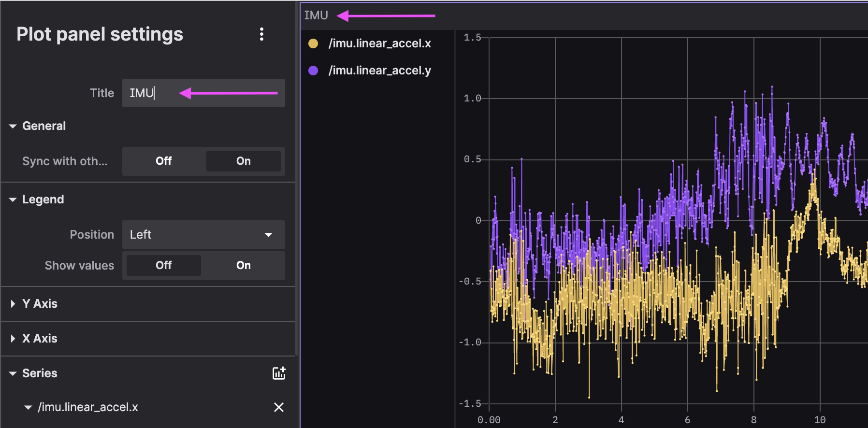This screenshot has height=428, width=868.
Task: Click the purple legend dot for linear_accel.y
Action: (313, 71)
